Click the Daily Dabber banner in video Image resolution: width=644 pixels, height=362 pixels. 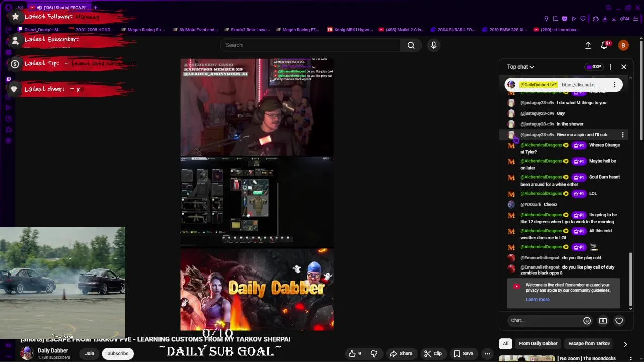pyautogui.click(x=257, y=290)
